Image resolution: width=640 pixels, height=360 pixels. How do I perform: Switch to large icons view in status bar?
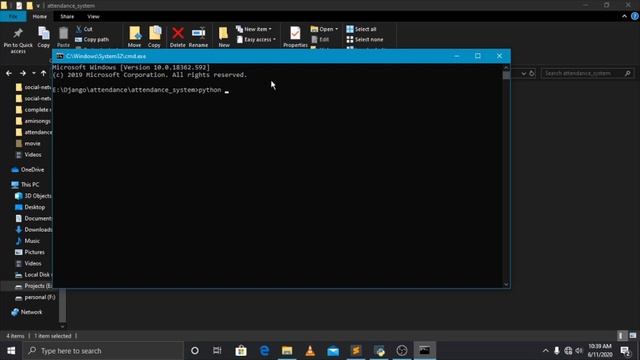pyautogui.click(x=633, y=336)
